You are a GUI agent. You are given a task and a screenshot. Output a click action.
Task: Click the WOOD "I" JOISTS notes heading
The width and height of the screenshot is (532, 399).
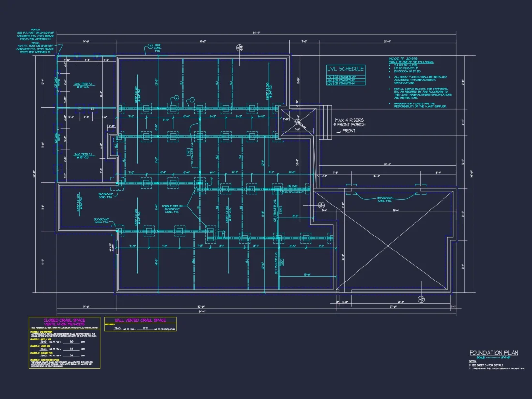point(405,59)
